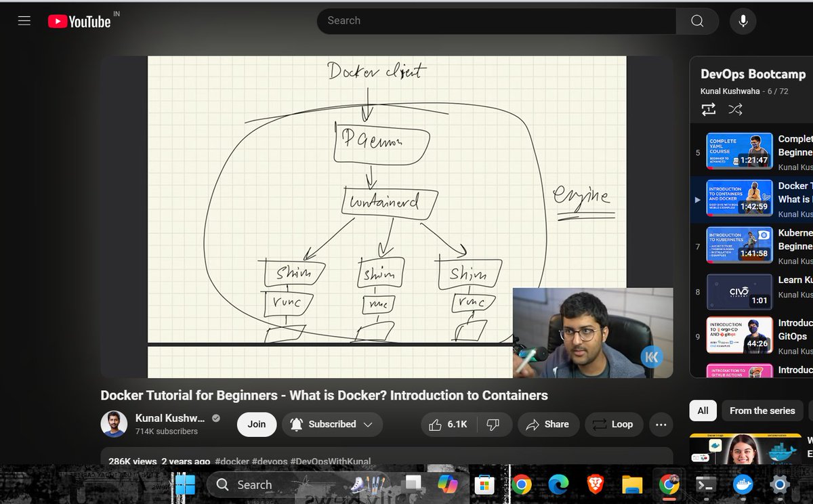Play the Introduction to Kubernetes 1:41:58 video

tap(739, 245)
